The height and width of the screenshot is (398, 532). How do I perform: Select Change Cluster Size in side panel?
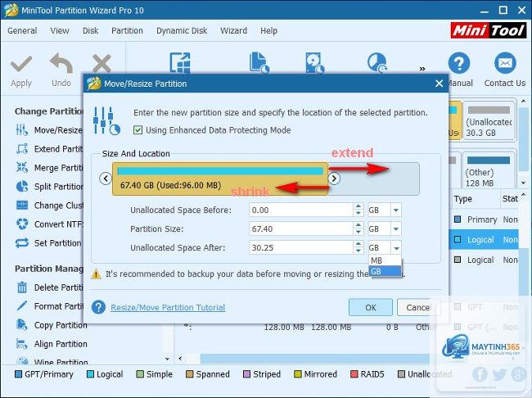49,206
